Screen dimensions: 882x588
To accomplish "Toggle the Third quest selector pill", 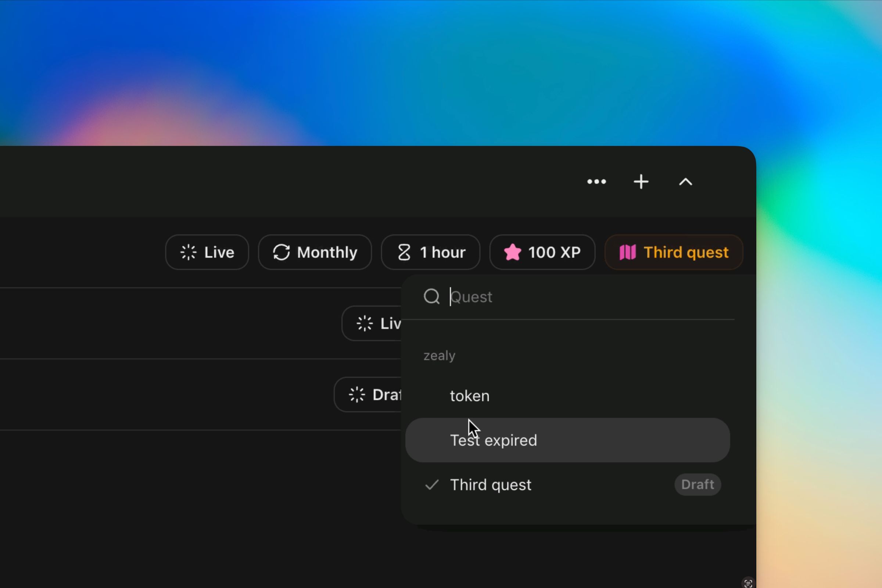I will click(x=674, y=252).
